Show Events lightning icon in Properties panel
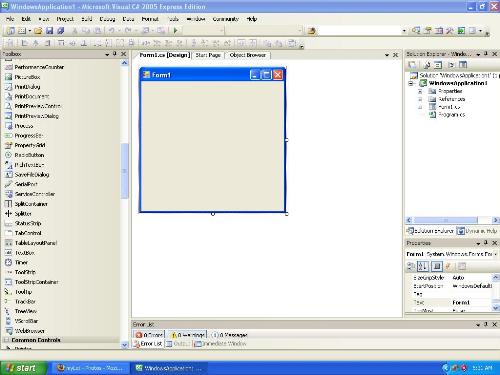Image resolution: width=500 pixels, height=375 pixels. tap(449, 266)
